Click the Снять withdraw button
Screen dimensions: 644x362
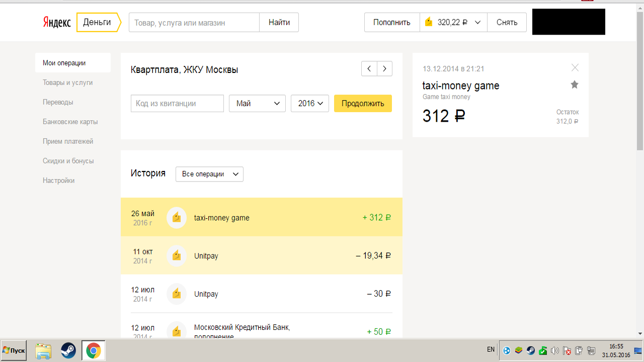507,23
